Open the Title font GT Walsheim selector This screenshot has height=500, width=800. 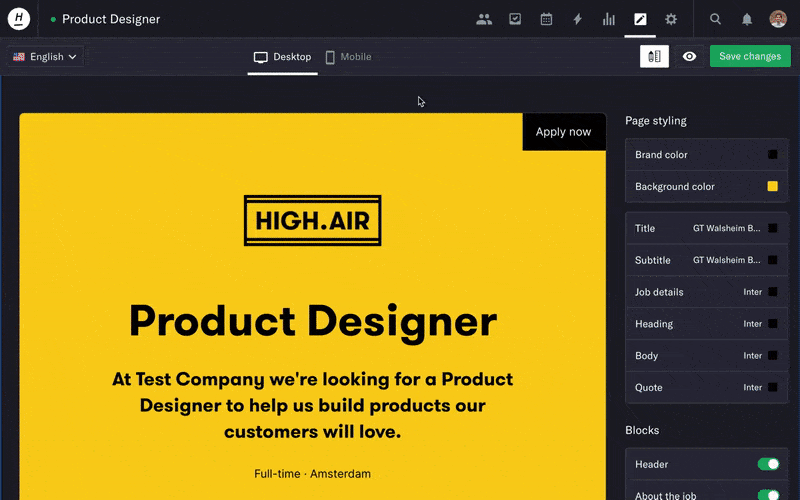[x=726, y=228]
